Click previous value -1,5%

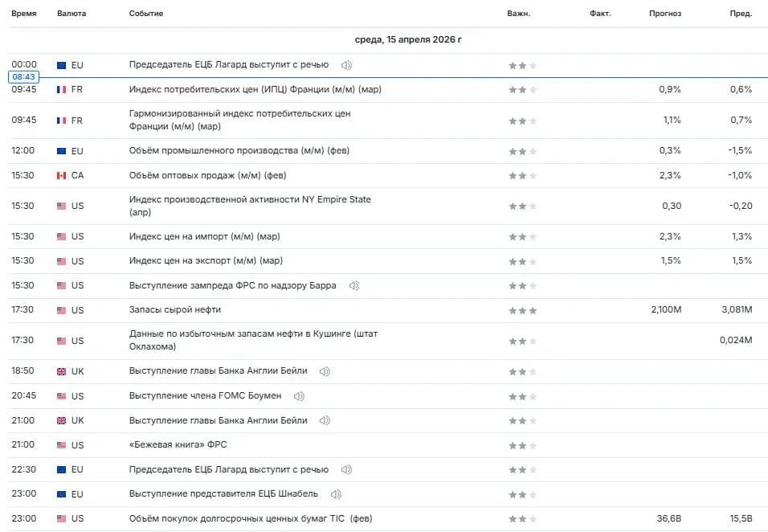[x=740, y=150]
